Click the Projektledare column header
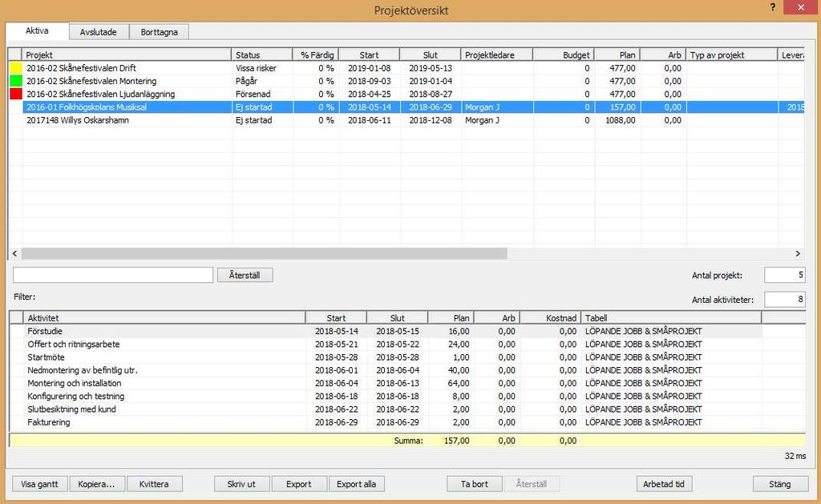The width and height of the screenshot is (821, 504). [497, 55]
